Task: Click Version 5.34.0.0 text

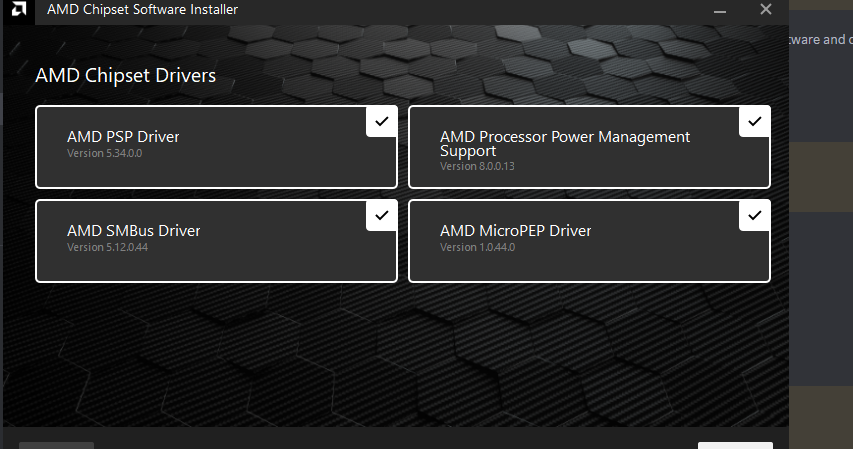Action: [104, 153]
